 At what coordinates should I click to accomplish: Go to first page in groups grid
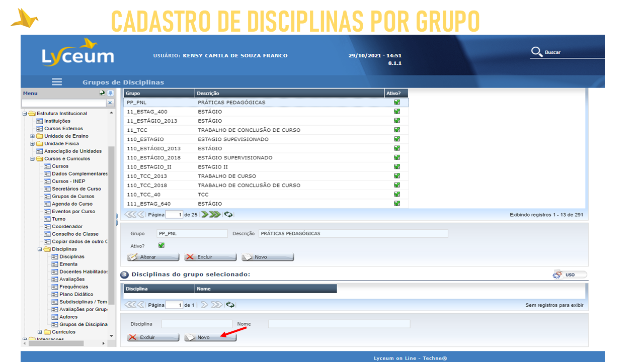pyautogui.click(x=130, y=214)
